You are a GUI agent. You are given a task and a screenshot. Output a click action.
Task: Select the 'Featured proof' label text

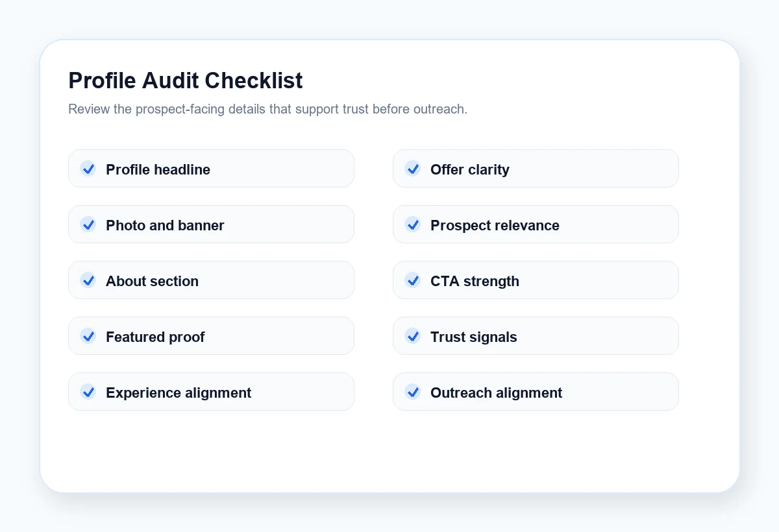[155, 337]
